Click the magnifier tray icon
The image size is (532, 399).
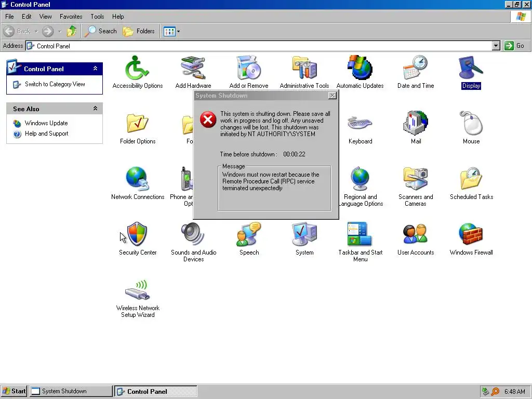pos(495,392)
